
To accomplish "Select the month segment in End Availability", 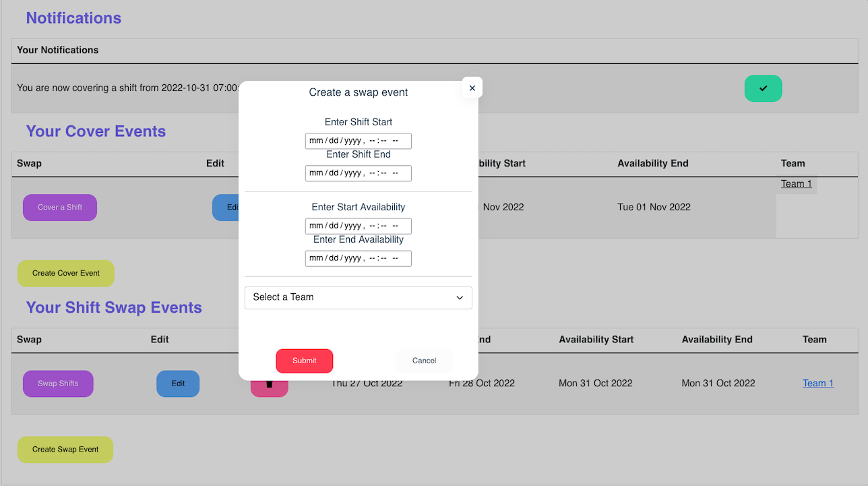I will [316, 258].
